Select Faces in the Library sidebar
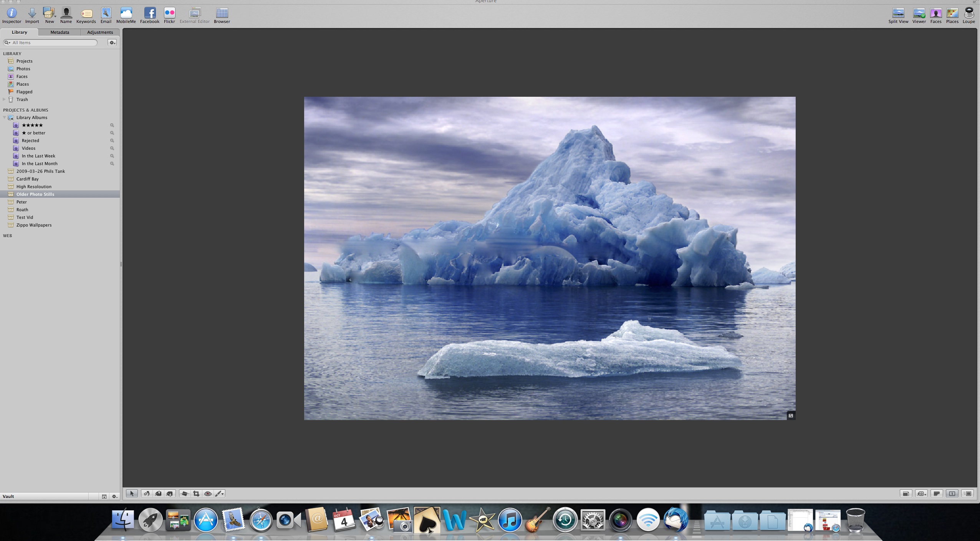Screen dimensions: 980x541 point(60,76)
